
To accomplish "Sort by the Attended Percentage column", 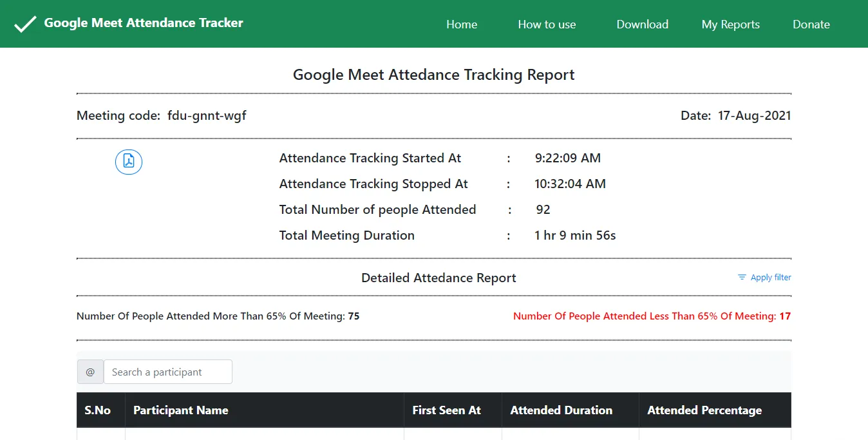I will click(704, 410).
